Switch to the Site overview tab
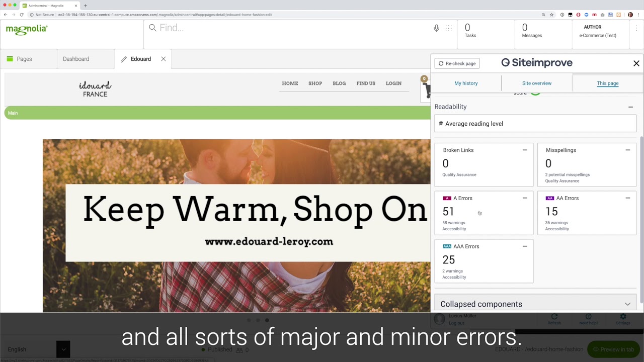Image resolution: width=644 pixels, height=362 pixels. [x=537, y=83]
